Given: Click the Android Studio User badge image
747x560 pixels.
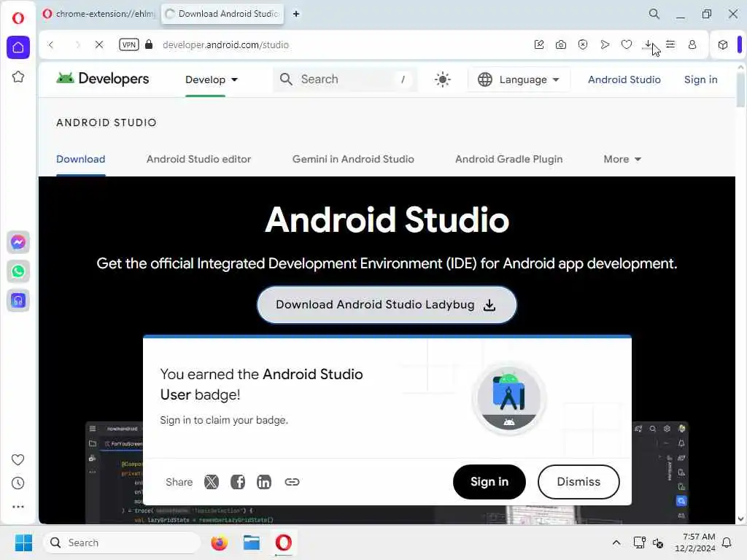Looking at the screenshot, I should coord(508,399).
